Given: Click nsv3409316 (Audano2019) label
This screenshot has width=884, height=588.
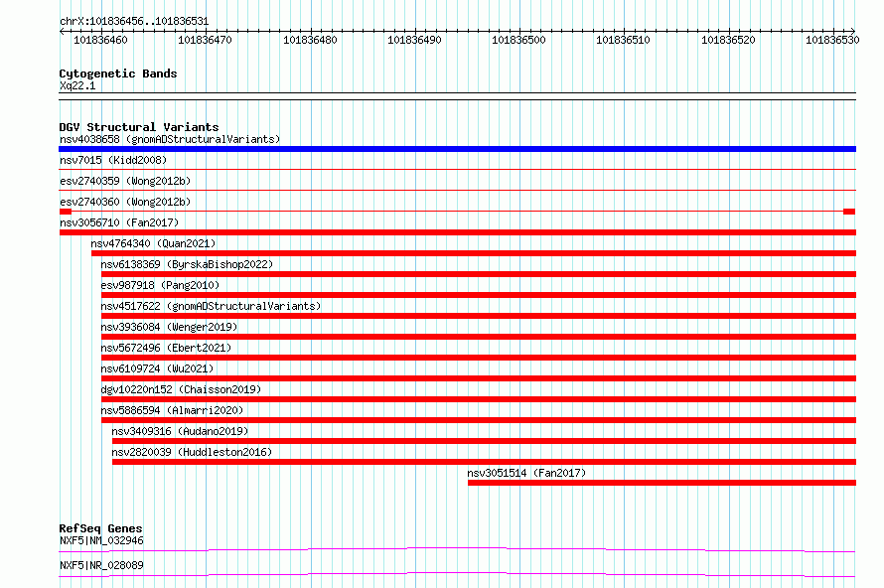Looking at the screenshot, I should pyautogui.click(x=180, y=431).
